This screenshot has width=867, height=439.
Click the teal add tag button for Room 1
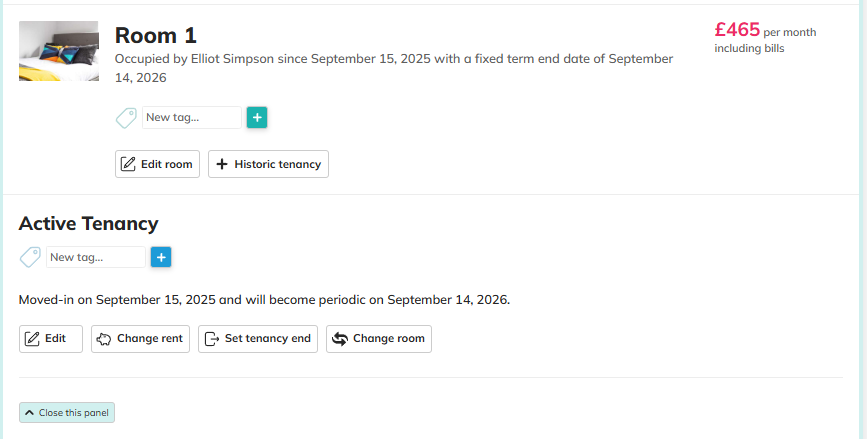click(257, 118)
